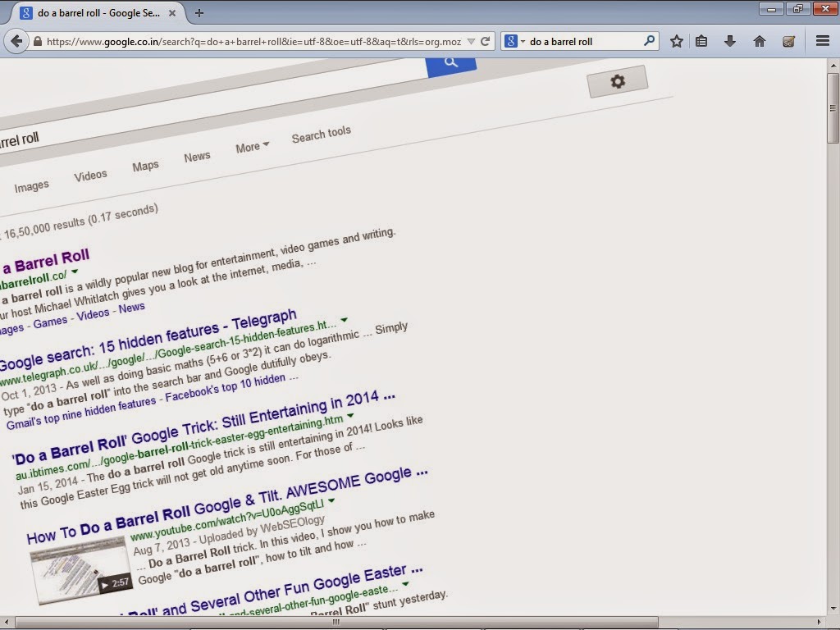
Task: Open the bookmarks list icon
Action: click(701, 41)
